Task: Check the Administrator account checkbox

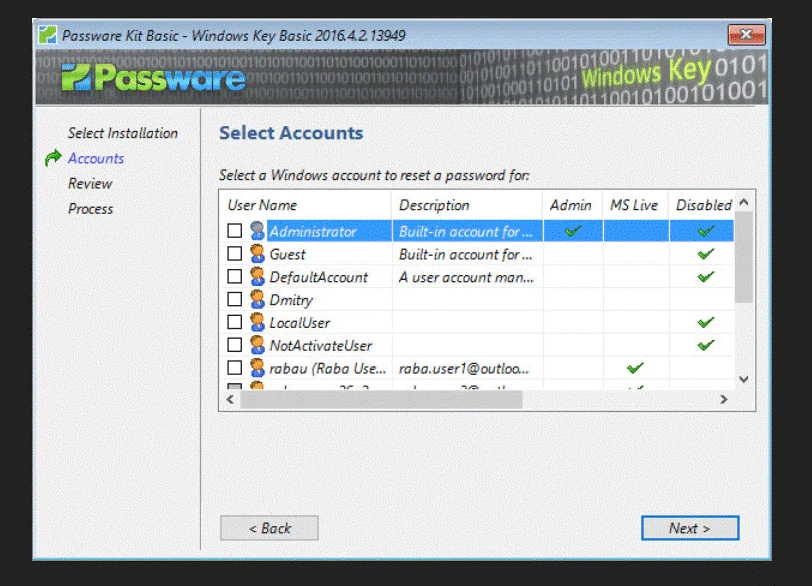Action: [x=234, y=232]
